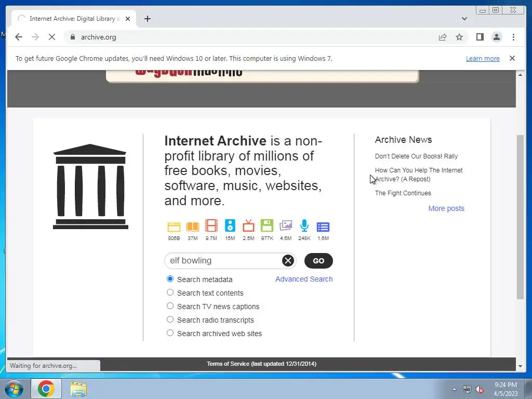The height and width of the screenshot is (399, 532).
Task: Go back with the browser back arrow
Action: [19, 37]
